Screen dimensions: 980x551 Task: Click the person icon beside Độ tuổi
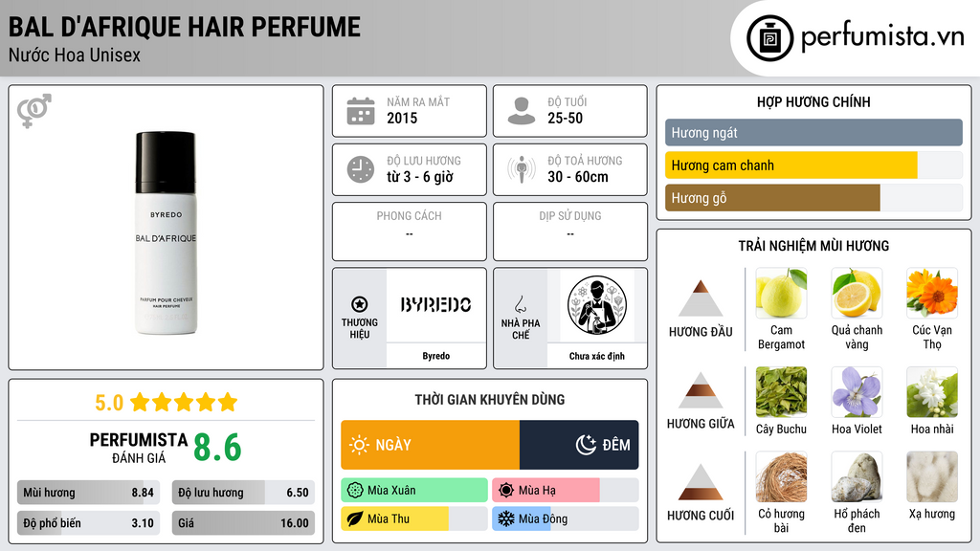pyautogui.click(x=522, y=111)
